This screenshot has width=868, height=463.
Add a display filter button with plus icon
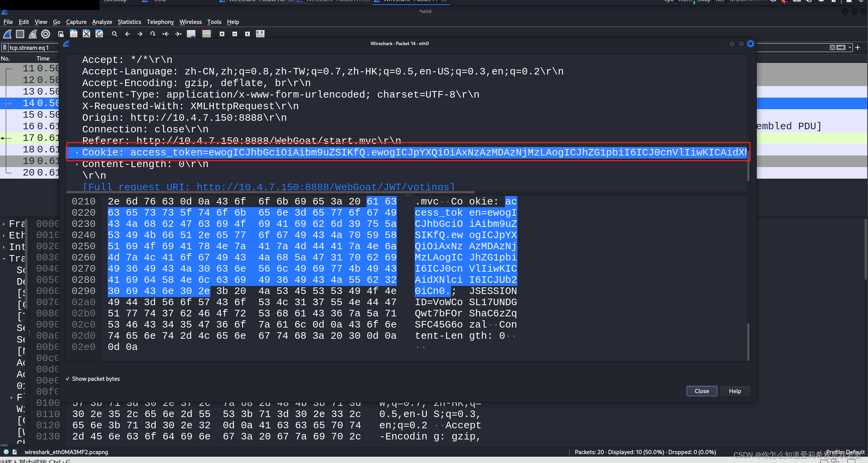[x=858, y=47]
